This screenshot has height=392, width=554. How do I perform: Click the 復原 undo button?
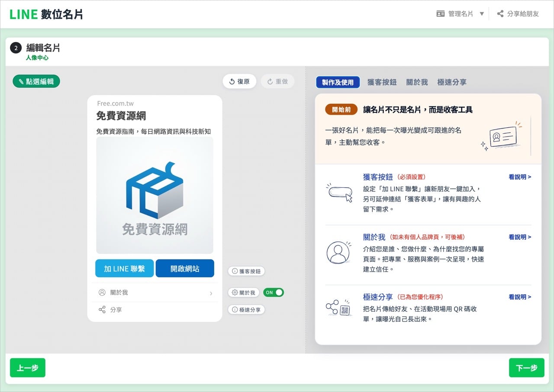tap(239, 81)
